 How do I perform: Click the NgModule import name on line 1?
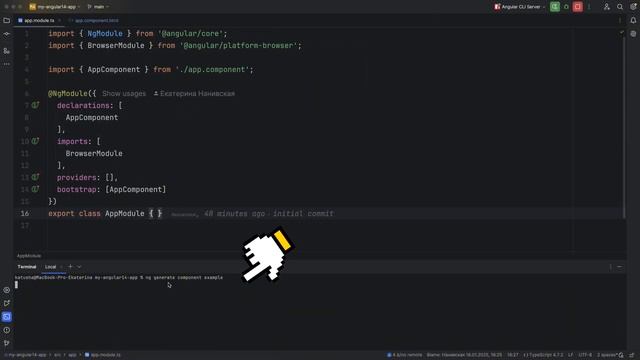105,33
